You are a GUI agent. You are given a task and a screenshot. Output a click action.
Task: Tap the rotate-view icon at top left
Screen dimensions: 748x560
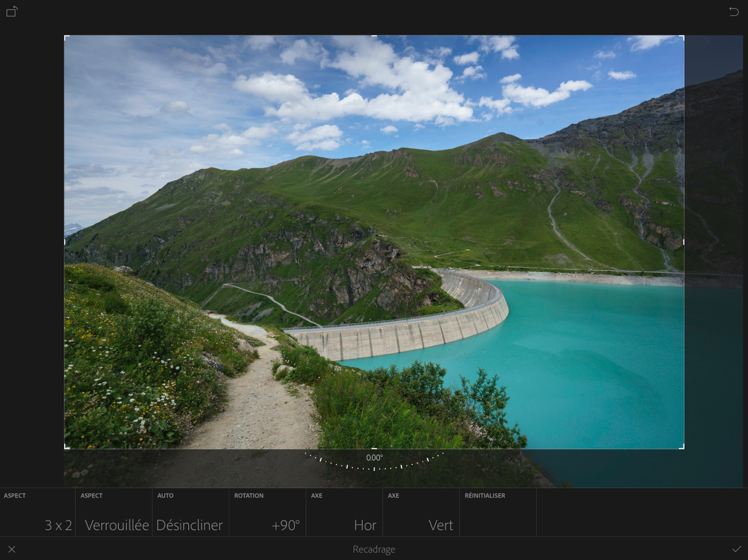point(12,11)
